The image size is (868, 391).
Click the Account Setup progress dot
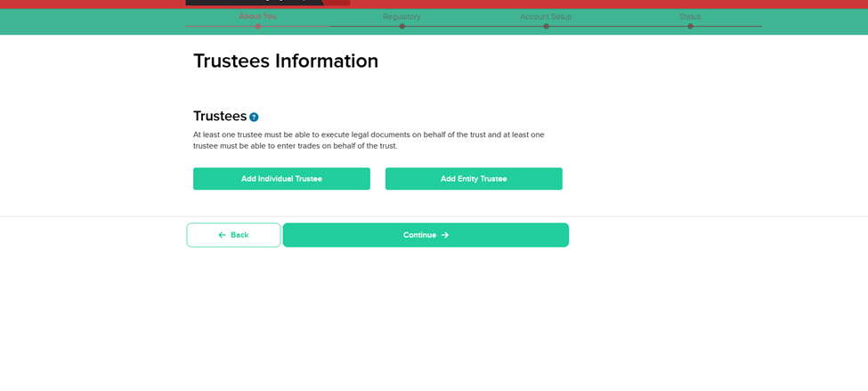point(546,26)
